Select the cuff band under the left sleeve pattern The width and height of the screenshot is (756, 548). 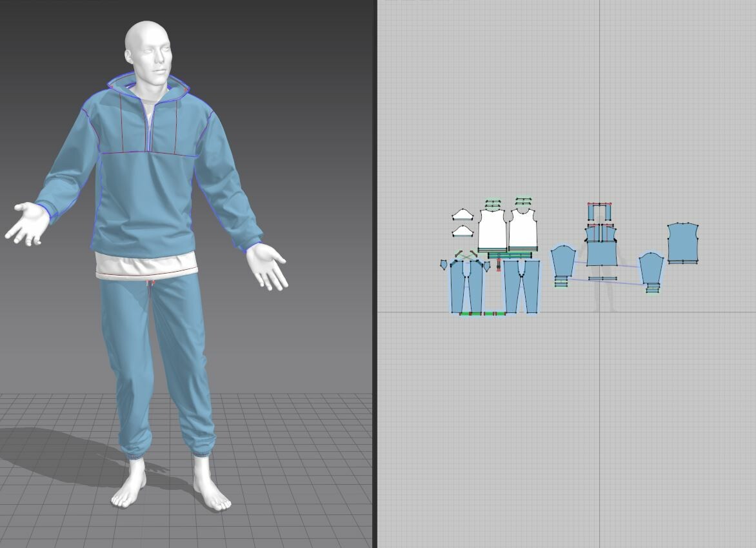[x=561, y=281]
